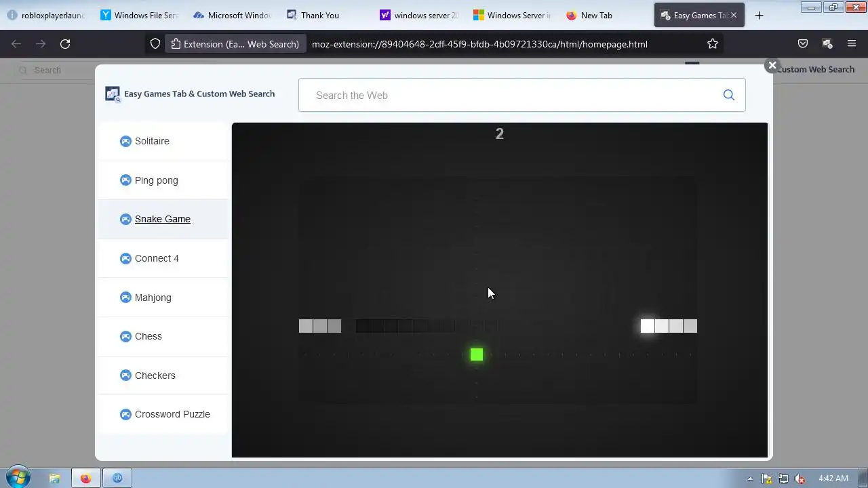The height and width of the screenshot is (488, 868).
Task: Click the Easy Games Tab logo icon
Action: click(113, 94)
